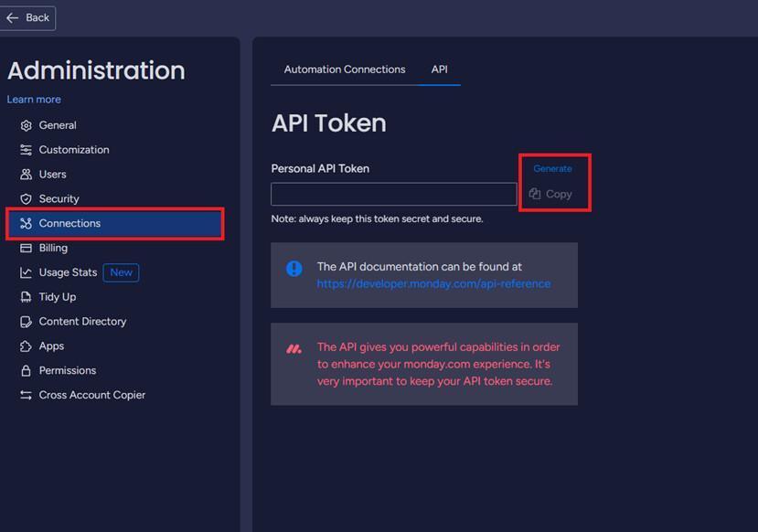758x532 pixels.
Task: Open the Apps puzzle icon
Action: (27, 346)
